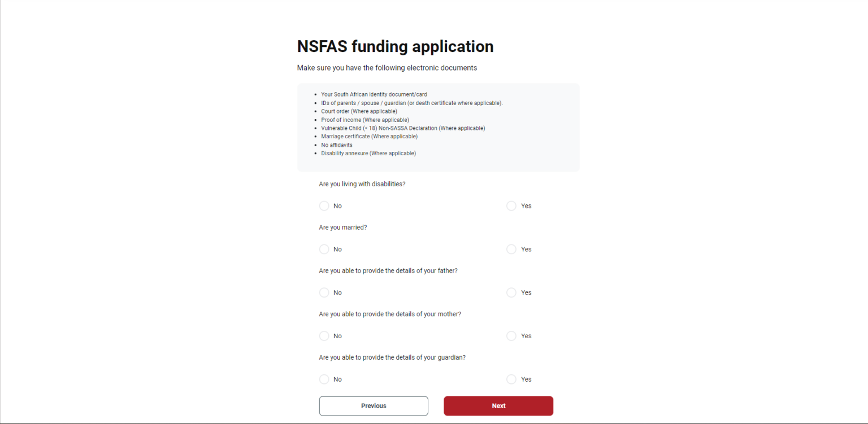Select No for living with disabilities
The width and height of the screenshot is (868, 424).
pos(324,206)
